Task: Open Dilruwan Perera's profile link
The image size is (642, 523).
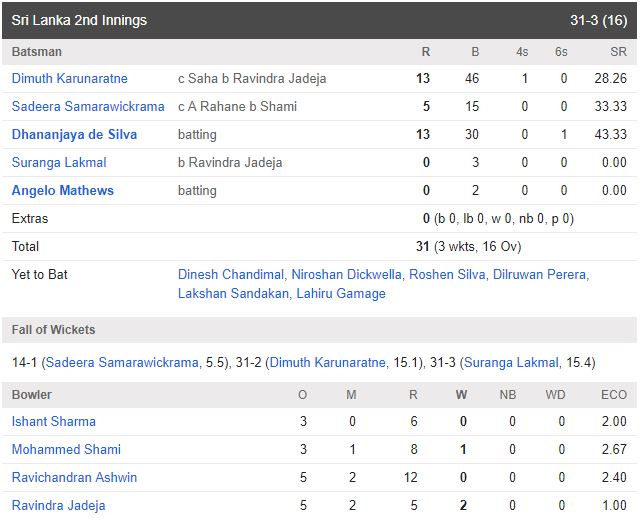Action: [539, 274]
